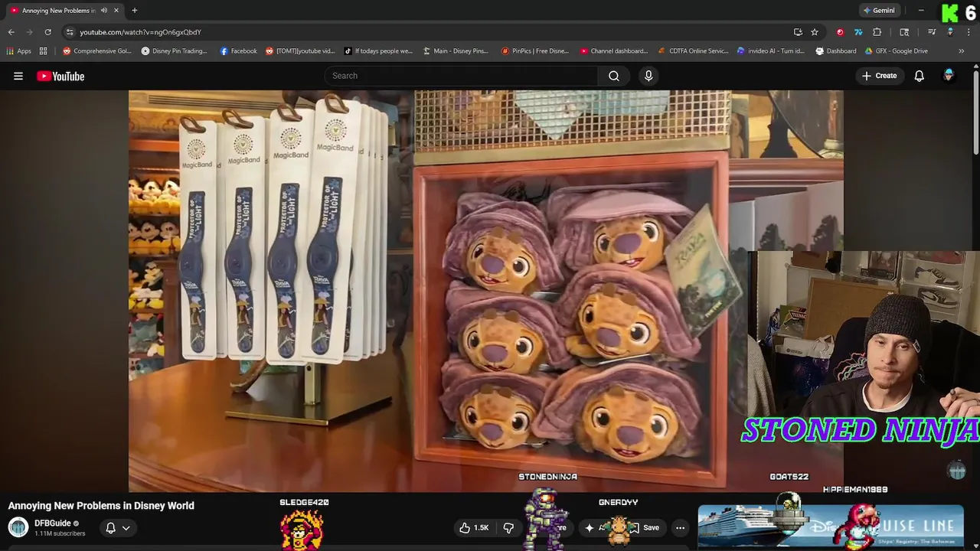Image resolution: width=980 pixels, height=551 pixels.
Task: Click the side panel toolbar icon
Action: [x=904, y=32]
